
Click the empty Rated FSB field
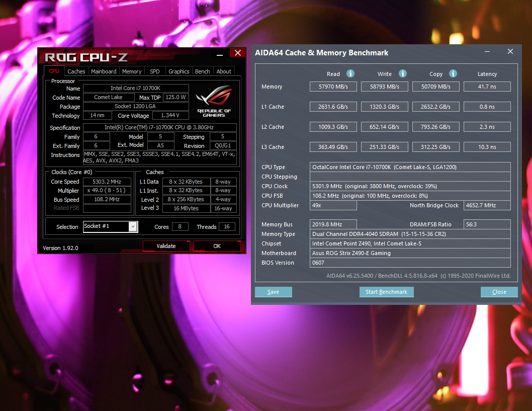107,208
